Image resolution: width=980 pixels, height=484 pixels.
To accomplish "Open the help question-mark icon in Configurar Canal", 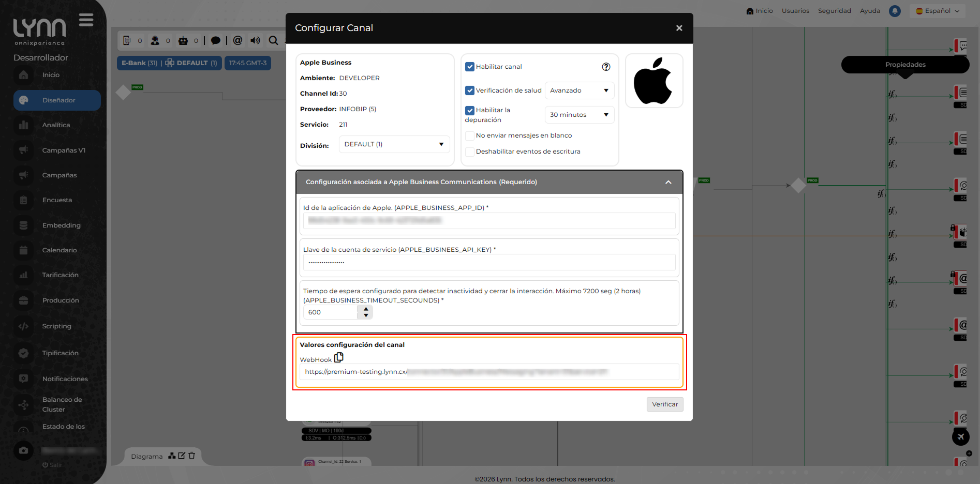I will pos(606,67).
